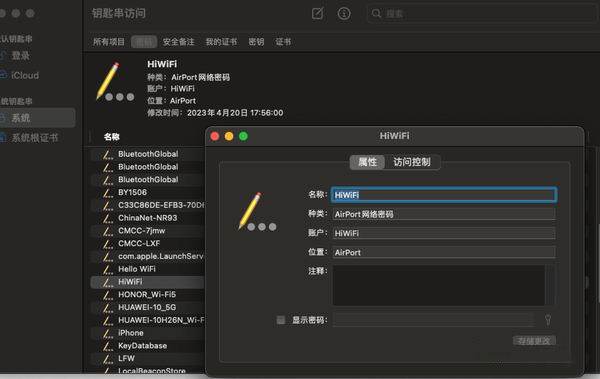Focus the search field in Keychain Access
The height and width of the screenshot is (379, 600).
coord(483,14)
